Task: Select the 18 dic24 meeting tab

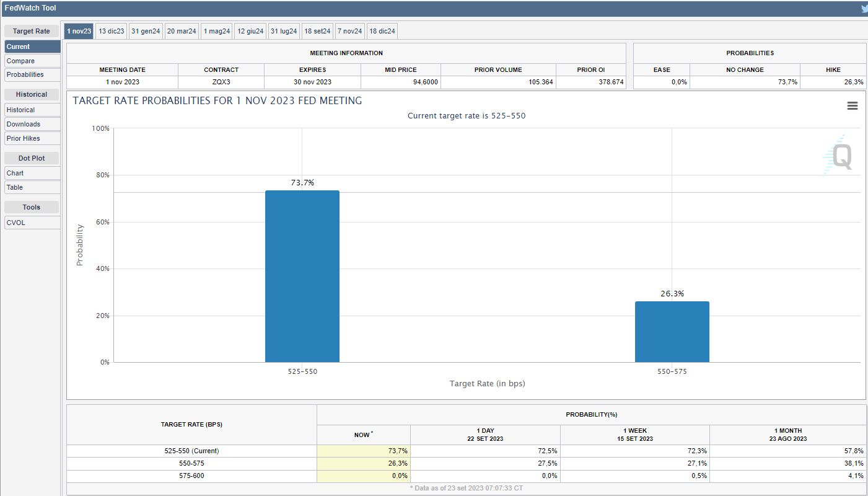Action: point(382,31)
